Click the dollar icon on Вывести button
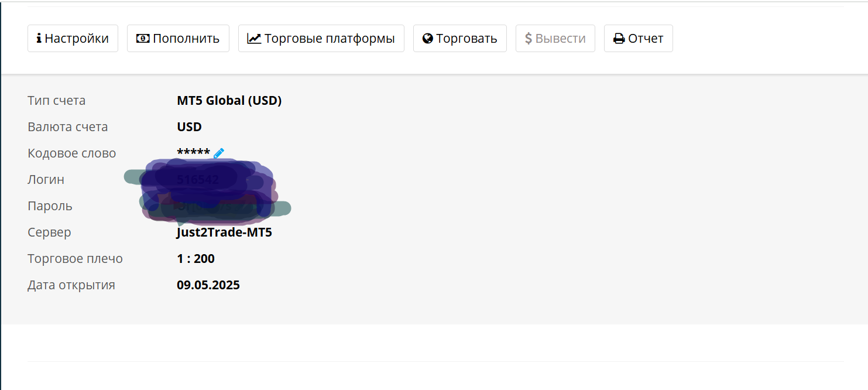Viewport: 868px width, 390px height. [x=529, y=39]
